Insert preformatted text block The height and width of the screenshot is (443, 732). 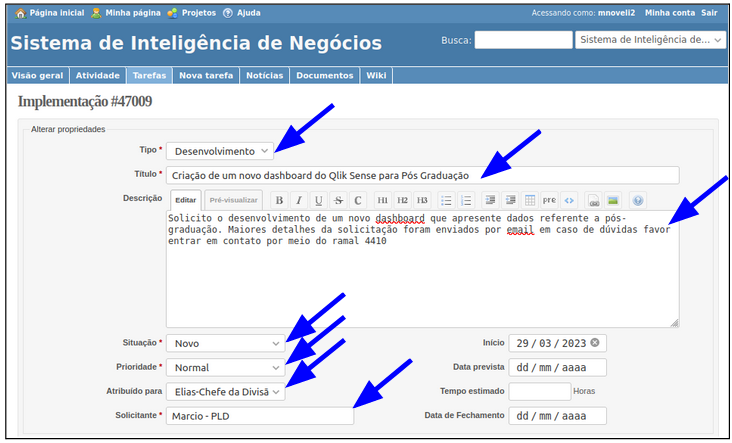549,200
